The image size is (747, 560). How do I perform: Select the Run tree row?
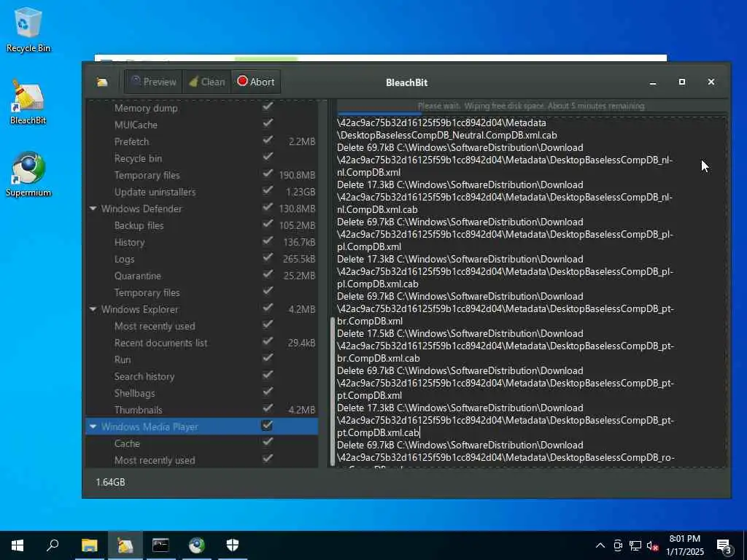tap(202, 359)
